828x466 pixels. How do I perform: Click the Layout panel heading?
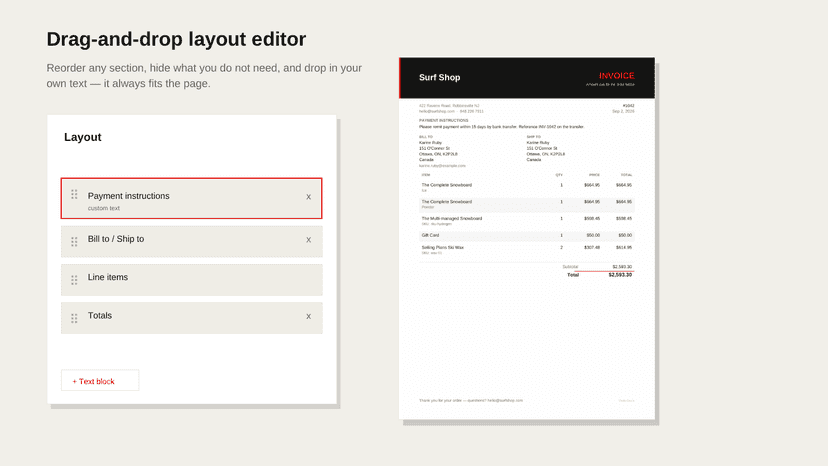82,137
